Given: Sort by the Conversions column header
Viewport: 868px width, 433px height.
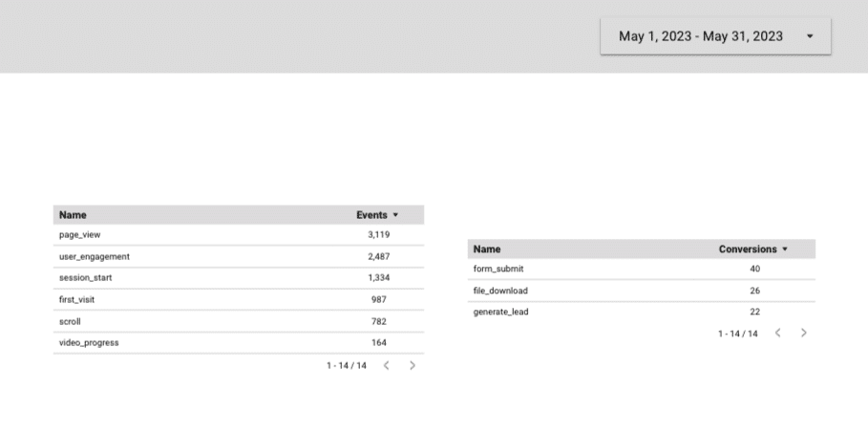Looking at the screenshot, I should (747, 249).
